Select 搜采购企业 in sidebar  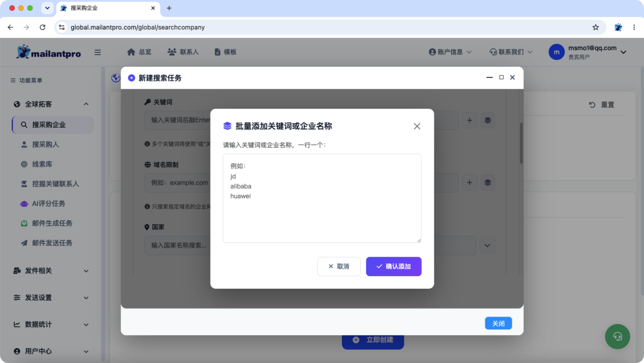(53, 125)
